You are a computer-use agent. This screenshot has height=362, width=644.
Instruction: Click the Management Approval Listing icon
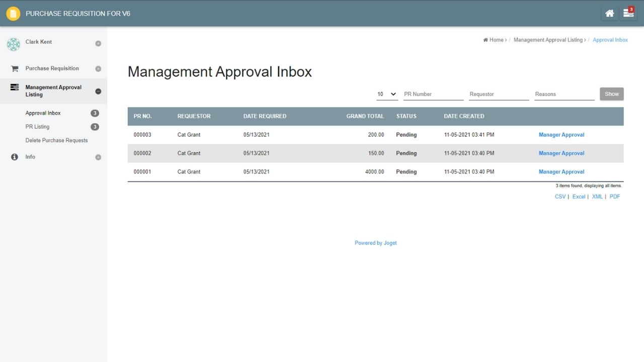[15, 87]
